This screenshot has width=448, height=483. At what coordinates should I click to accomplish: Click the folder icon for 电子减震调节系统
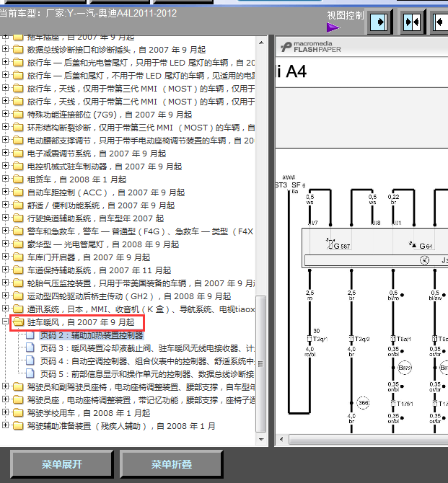[x=18, y=154]
